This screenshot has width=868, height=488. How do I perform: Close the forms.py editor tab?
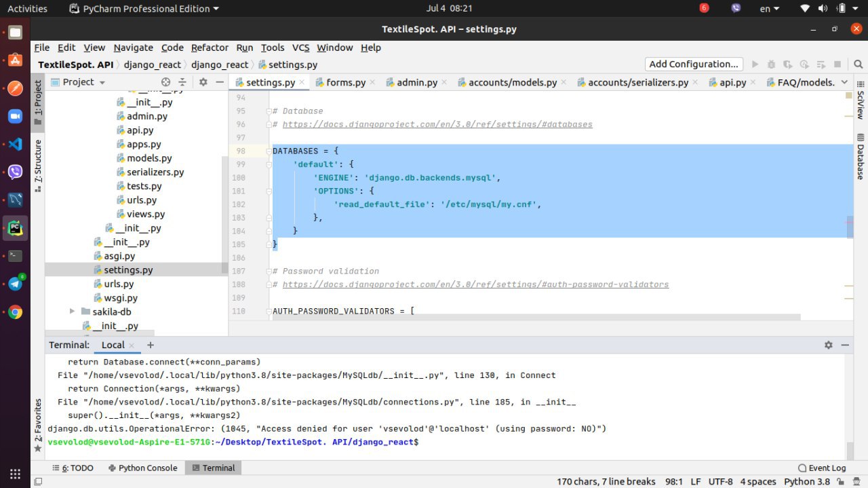(373, 82)
